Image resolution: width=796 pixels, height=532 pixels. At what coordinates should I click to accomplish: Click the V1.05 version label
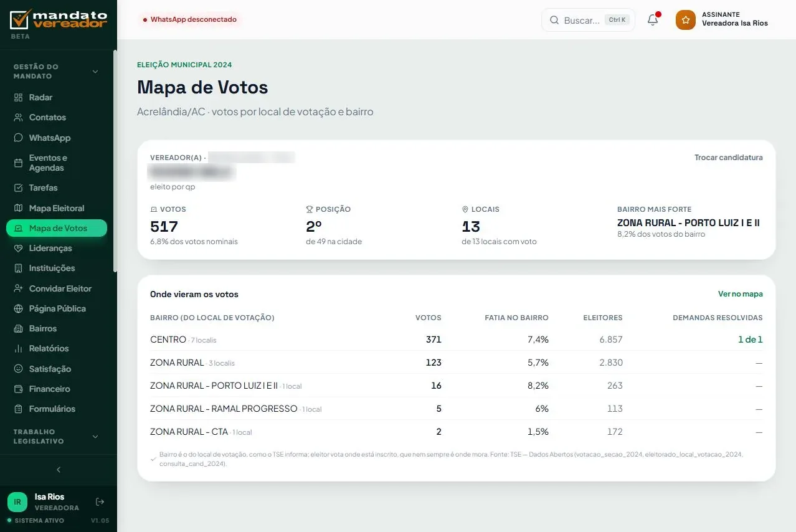100,520
